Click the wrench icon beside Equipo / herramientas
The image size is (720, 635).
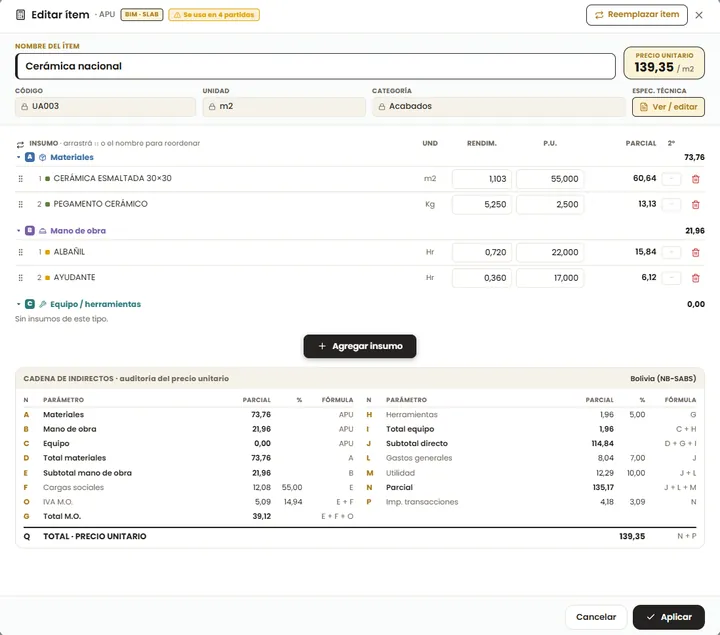[43, 304]
